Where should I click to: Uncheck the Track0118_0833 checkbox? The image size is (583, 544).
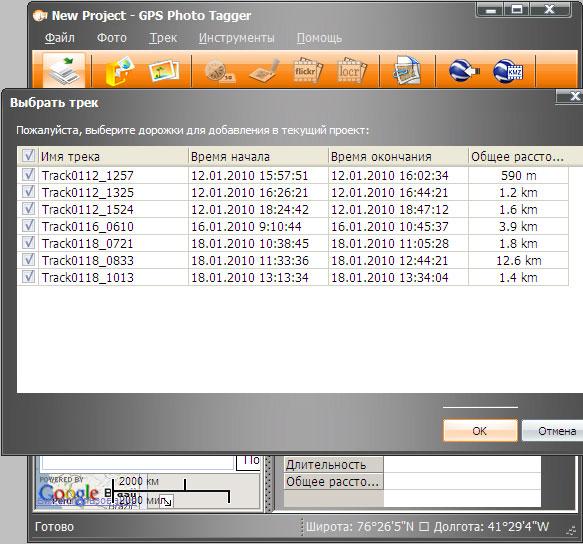(x=29, y=260)
